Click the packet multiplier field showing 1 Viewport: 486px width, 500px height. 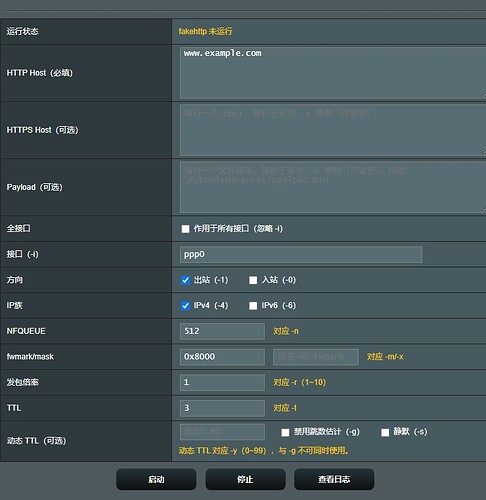click(222, 382)
